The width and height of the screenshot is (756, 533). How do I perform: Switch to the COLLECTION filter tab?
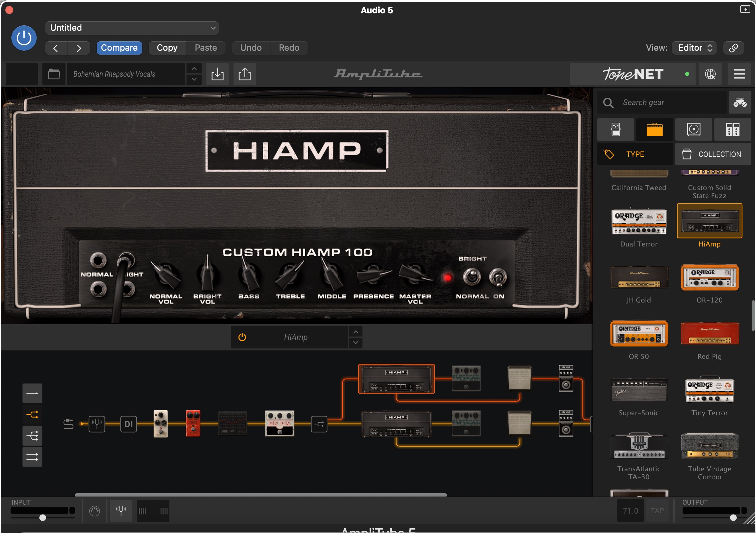click(x=713, y=154)
